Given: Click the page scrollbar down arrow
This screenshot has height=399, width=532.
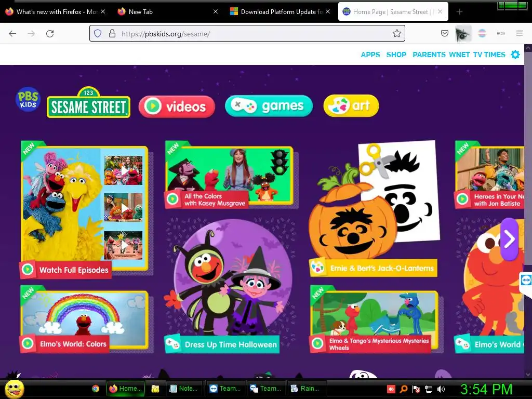Looking at the screenshot, I should pos(528,374).
